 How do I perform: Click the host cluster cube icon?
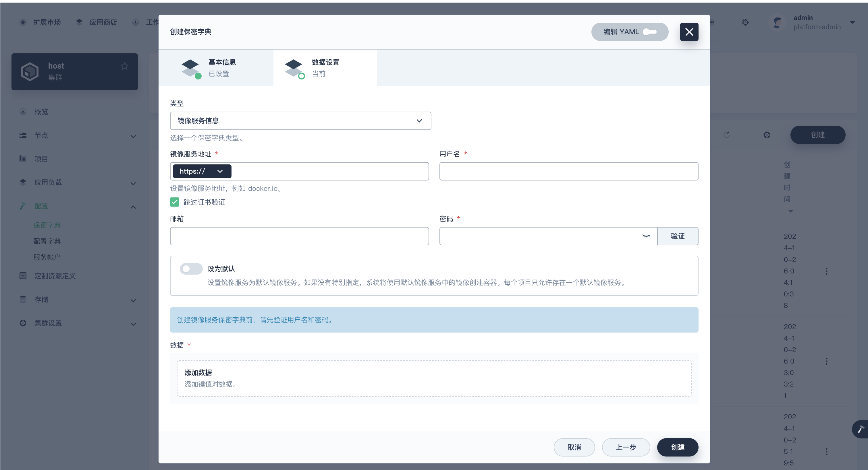tap(30, 71)
